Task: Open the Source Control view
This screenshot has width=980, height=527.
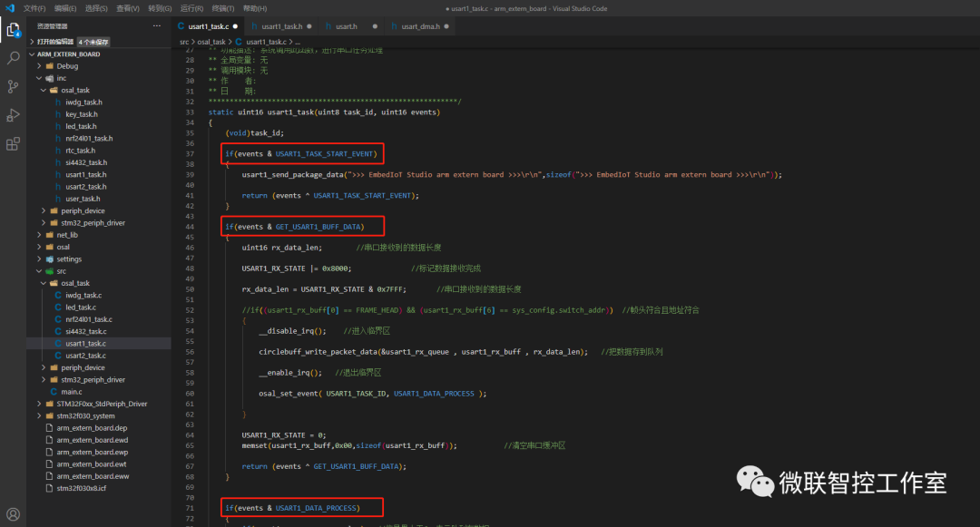Action: (x=14, y=87)
